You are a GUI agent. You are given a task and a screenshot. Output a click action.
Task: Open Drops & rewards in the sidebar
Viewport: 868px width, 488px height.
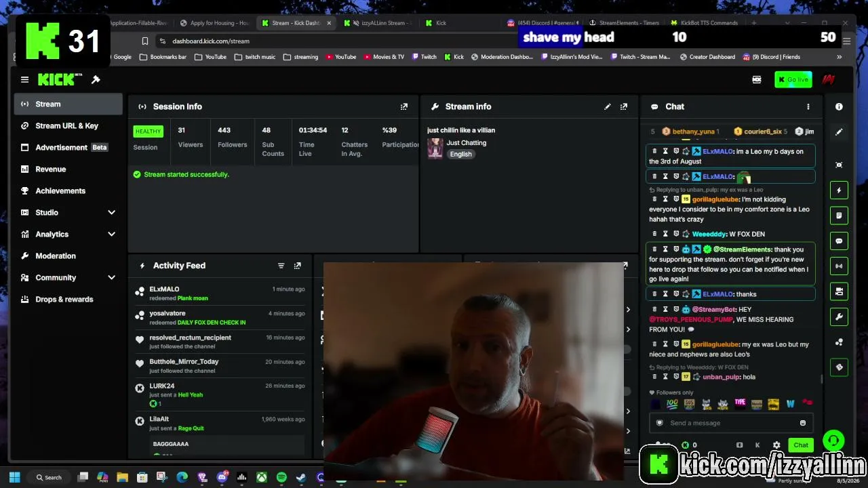tap(68, 299)
